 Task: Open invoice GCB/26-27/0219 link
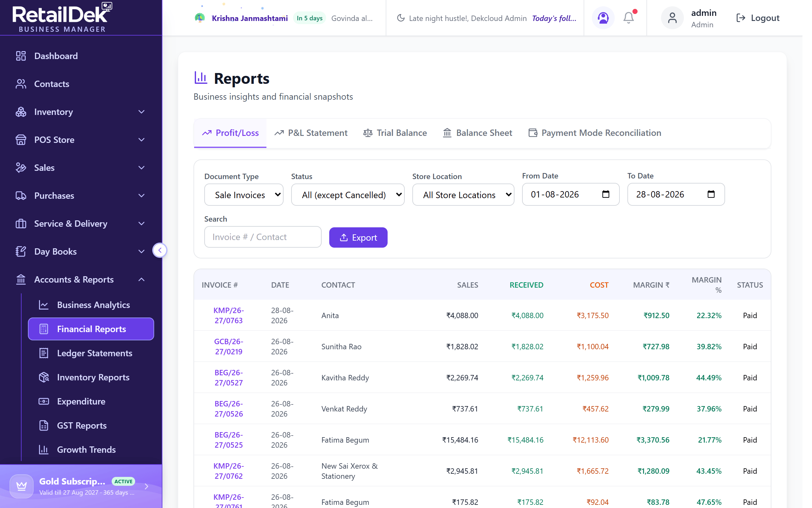coord(228,346)
